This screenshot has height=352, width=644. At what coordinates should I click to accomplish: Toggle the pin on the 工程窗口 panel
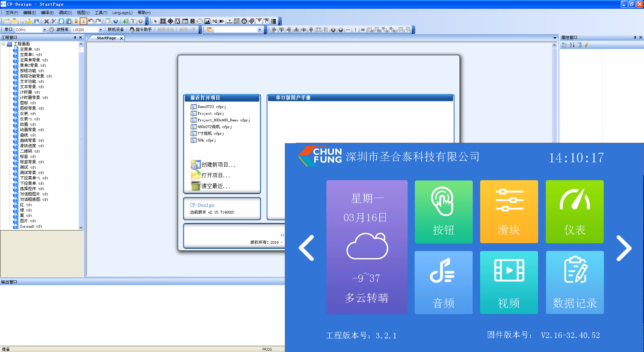(75, 38)
